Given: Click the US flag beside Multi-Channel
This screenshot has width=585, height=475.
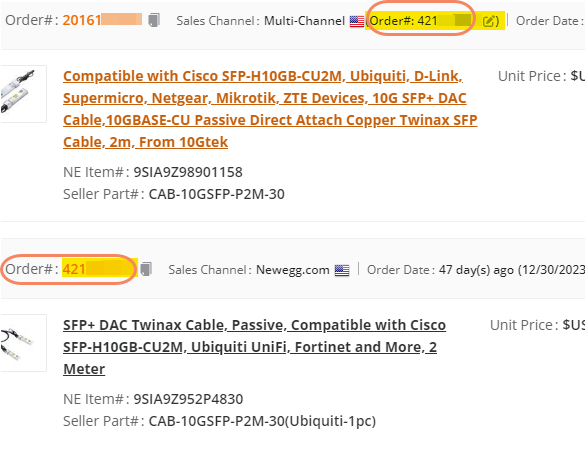Looking at the screenshot, I should [357, 21].
